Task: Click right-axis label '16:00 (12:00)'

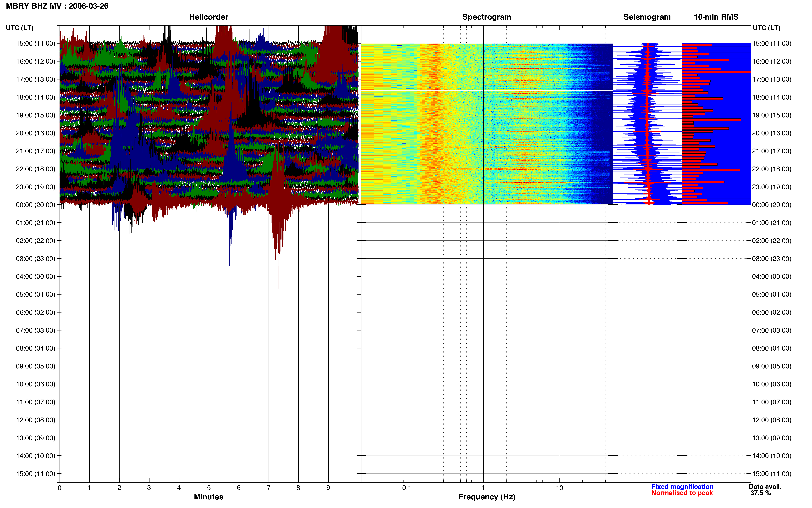Action: (772, 61)
